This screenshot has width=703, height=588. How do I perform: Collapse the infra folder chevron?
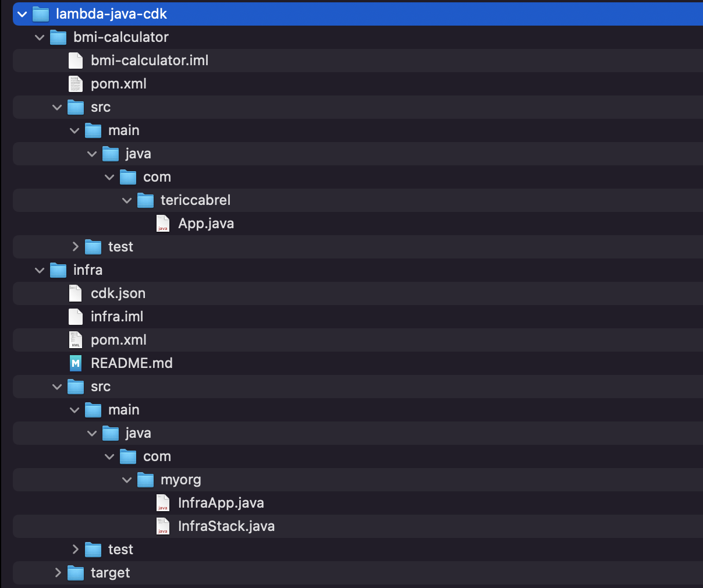(x=40, y=270)
